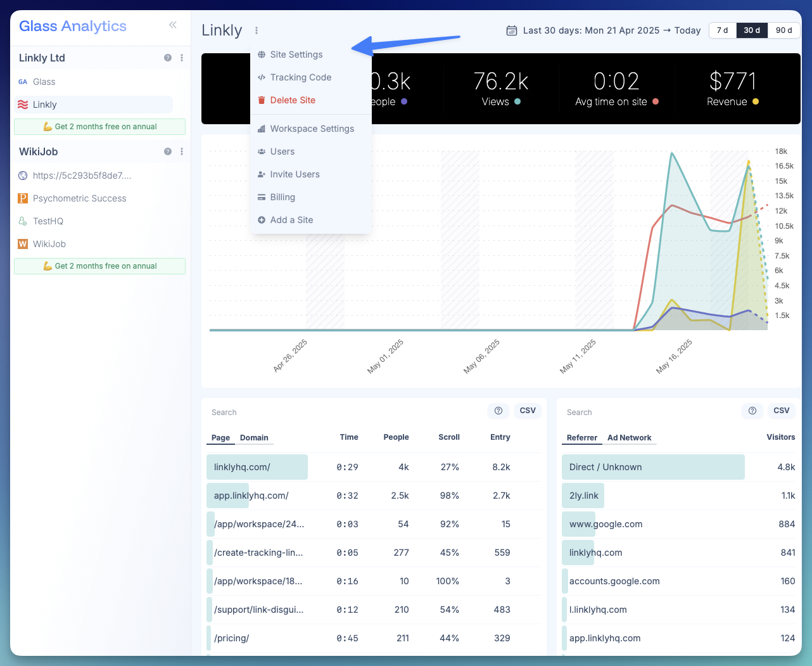Click the plus icon beside Add a Site
This screenshot has height=666, width=812.
coord(262,220)
